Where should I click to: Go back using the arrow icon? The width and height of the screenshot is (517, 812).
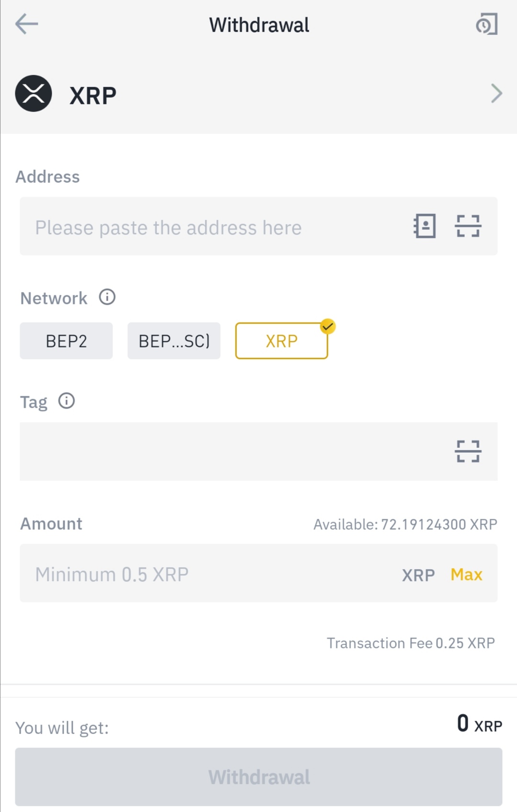[27, 24]
